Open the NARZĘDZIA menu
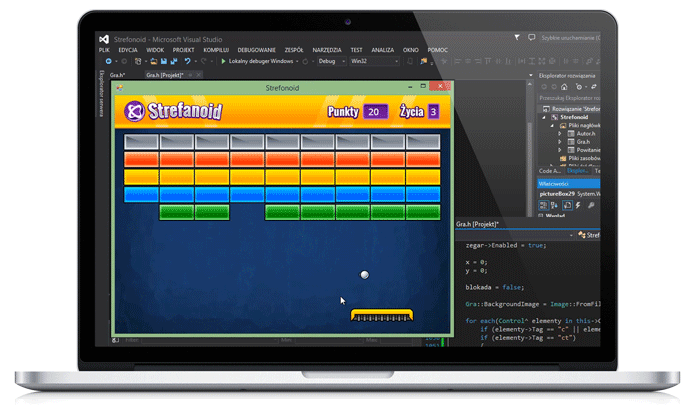The width and height of the screenshot is (695, 411). [x=326, y=48]
